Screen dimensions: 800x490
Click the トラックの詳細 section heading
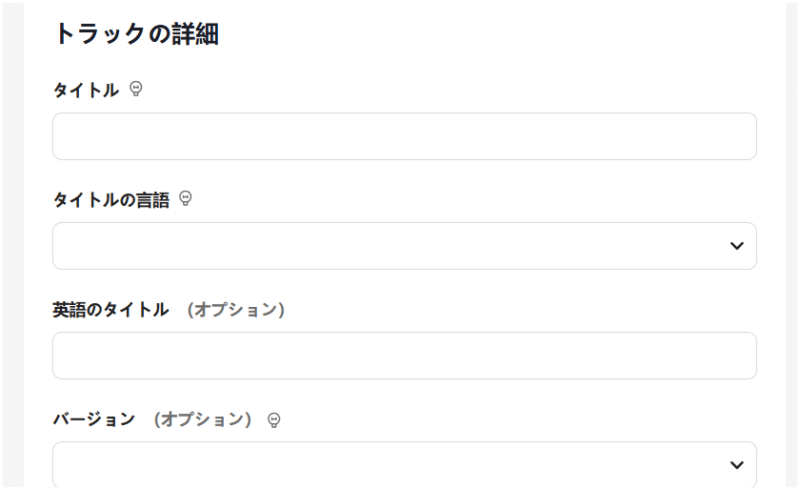[x=136, y=35]
